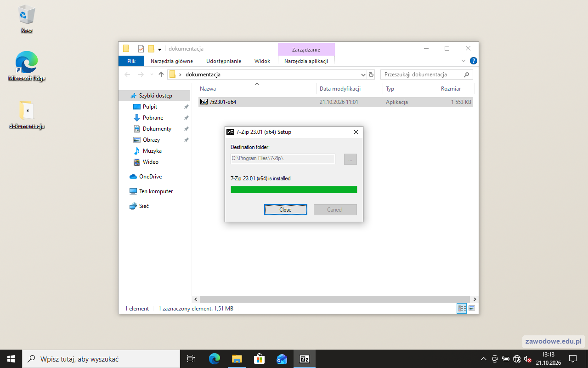Click the File Explorer help question mark icon
Image resolution: width=588 pixels, height=368 pixels.
pyautogui.click(x=474, y=61)
